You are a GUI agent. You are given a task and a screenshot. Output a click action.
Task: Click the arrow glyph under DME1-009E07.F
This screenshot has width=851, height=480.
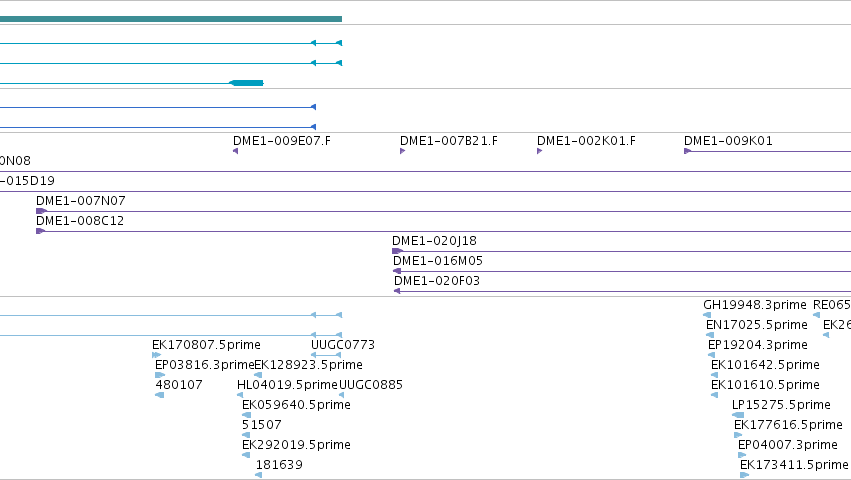236,151
